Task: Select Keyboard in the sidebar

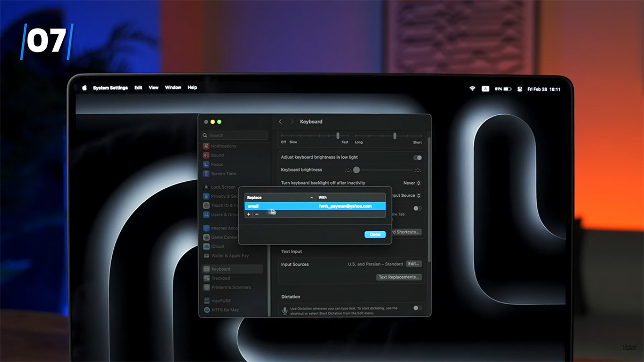Action: [232, 269]
